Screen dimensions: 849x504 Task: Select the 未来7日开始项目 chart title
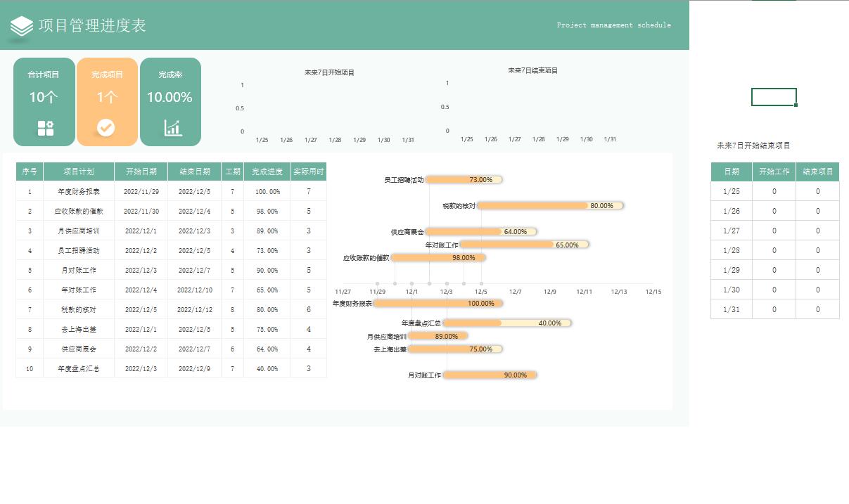329,72
